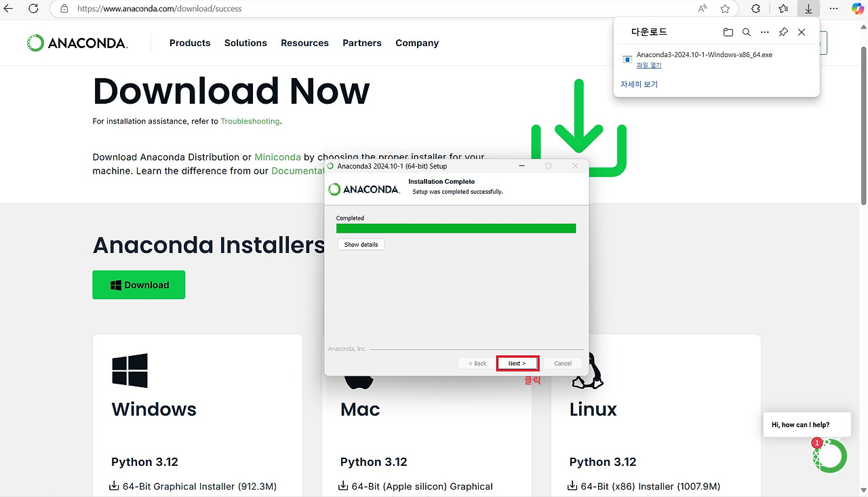
Task: Open downloads folder icon in the popup
Action: [728, 31]
